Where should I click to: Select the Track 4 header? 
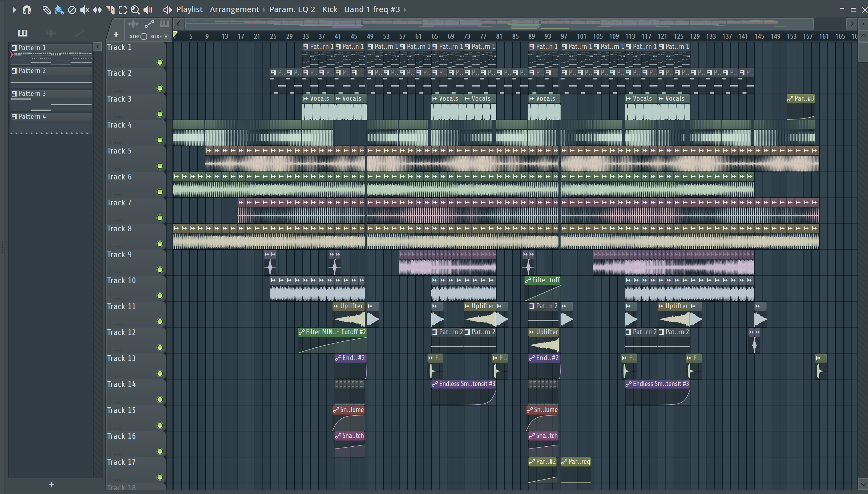[136, 133]
